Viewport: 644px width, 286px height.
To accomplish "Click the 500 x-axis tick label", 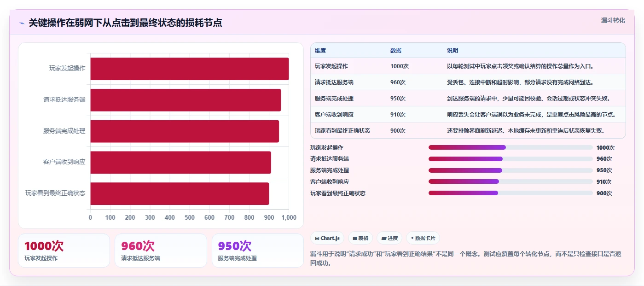I will [190, 217].
